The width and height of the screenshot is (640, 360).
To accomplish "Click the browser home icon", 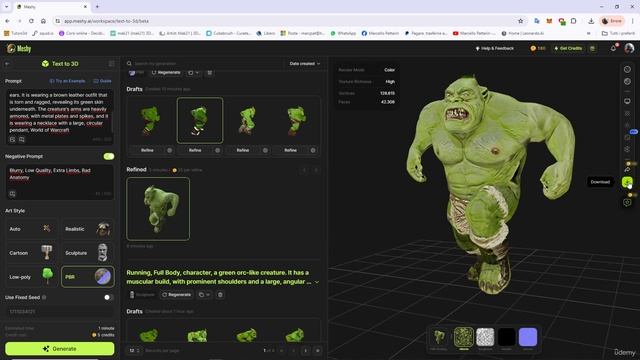I will coord(43,21).
